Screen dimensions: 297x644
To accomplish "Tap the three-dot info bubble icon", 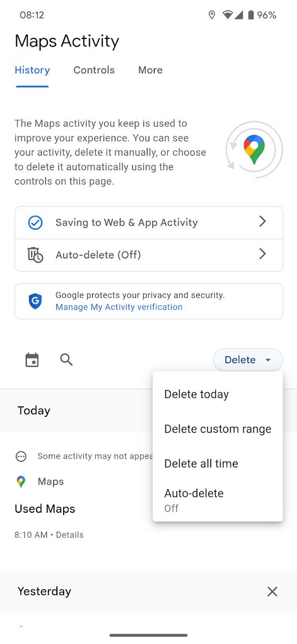I will pos(21,456).
